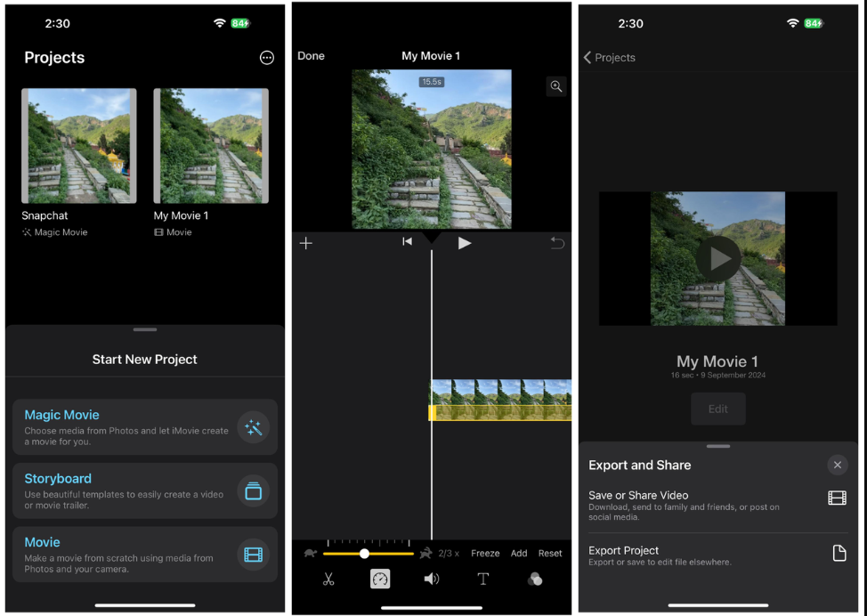Screen dimensions: 867x616
Task: Tap the film icon beside Save or Share Video
Action: (837, 498)
